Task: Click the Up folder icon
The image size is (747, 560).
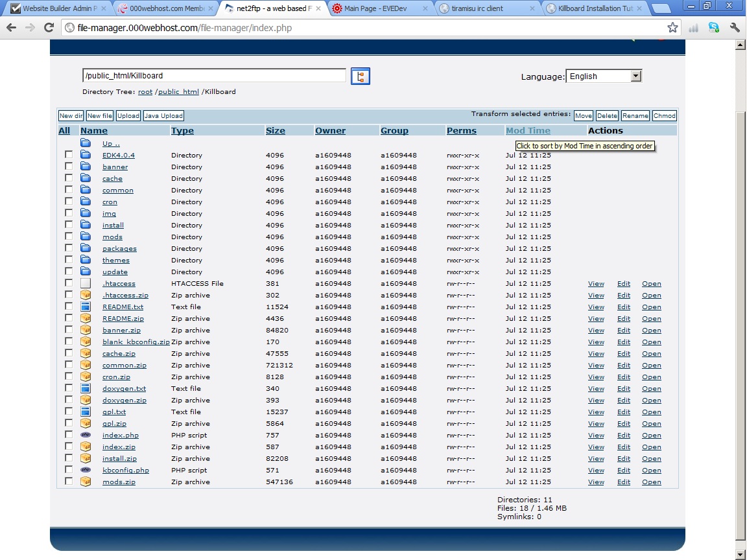Action: (x=86, y=143)
